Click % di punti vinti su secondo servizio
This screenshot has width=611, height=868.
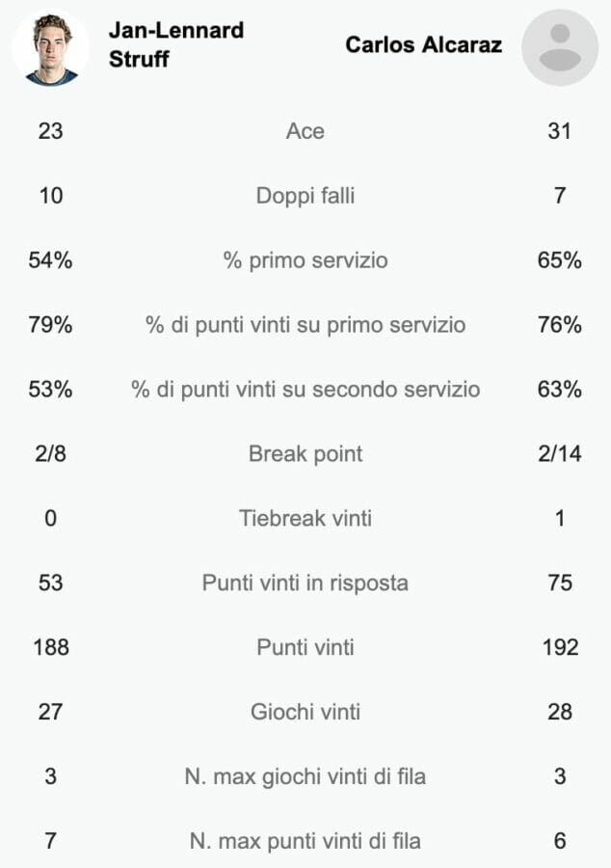click(305, 390)
